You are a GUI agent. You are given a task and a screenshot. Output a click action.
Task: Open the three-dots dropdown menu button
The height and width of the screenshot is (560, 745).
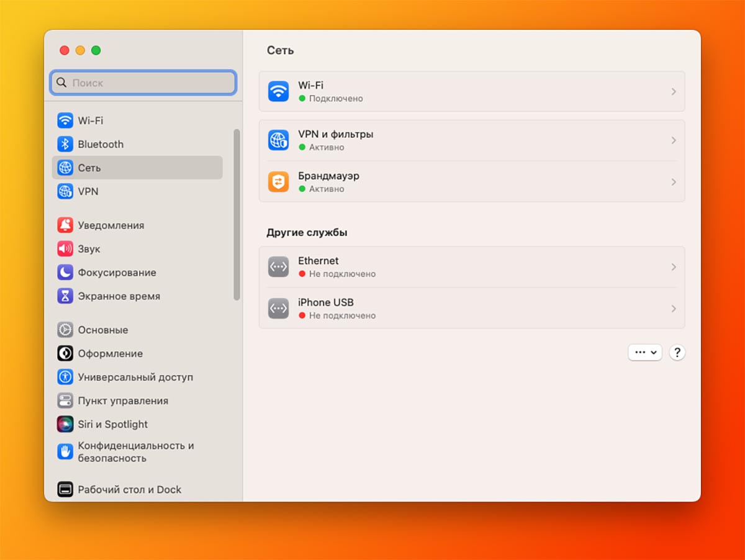(645, 353)
